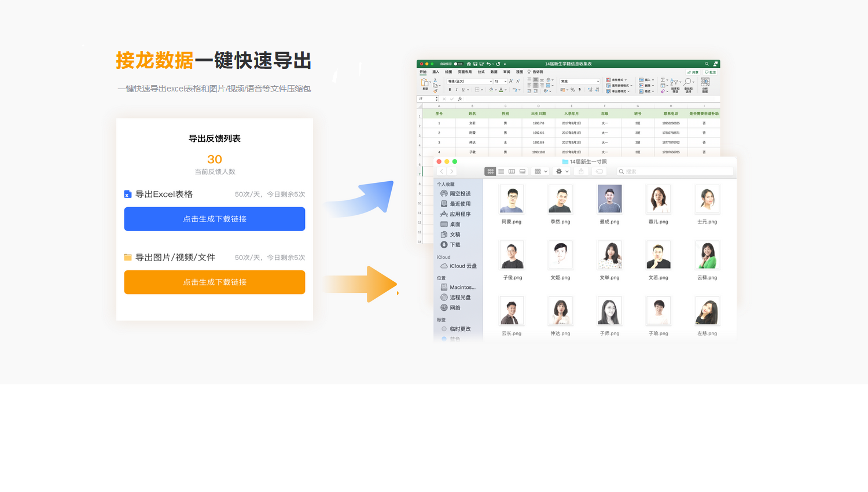The height and width of the screenshot is (492, 868).
Task: Click the Finder forward arrow button
Action: [x=452, y=171]
